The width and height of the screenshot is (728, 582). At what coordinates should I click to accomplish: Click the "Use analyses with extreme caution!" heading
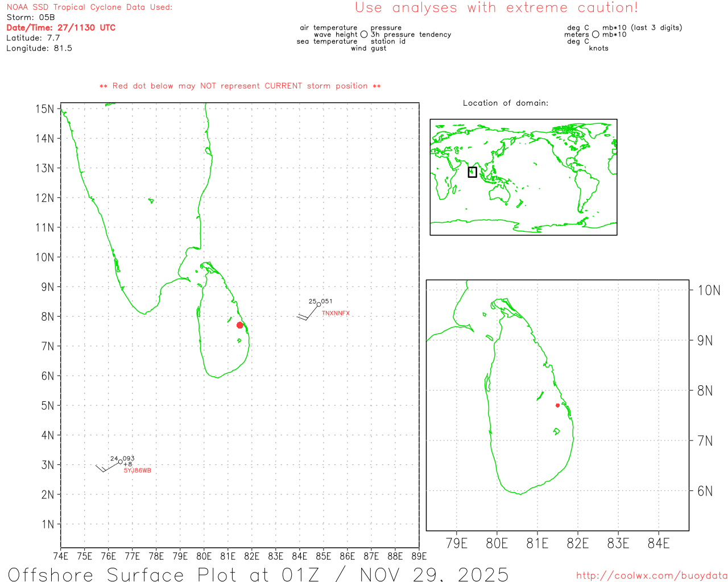coord(496,8)
